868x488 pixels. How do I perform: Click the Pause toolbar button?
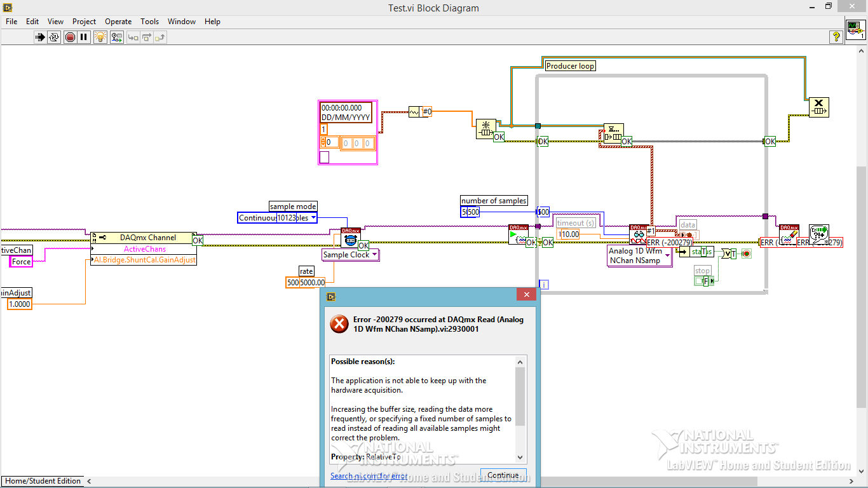click(x=84, y=37)
